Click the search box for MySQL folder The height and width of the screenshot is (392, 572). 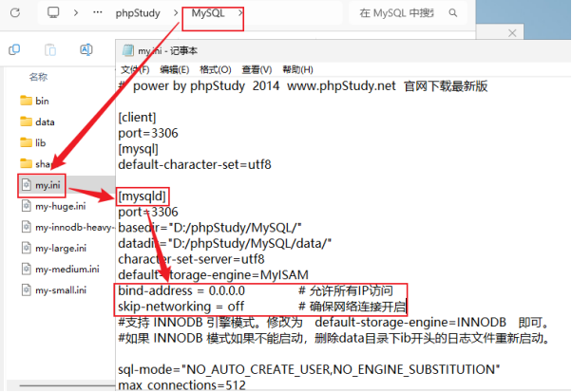[x=408, y=13]
